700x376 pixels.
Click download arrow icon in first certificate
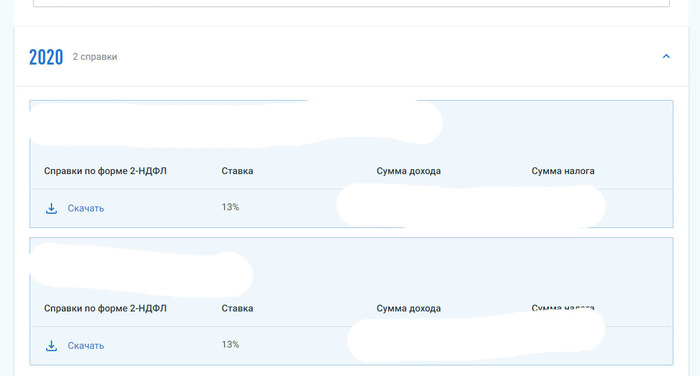point(51,208)
